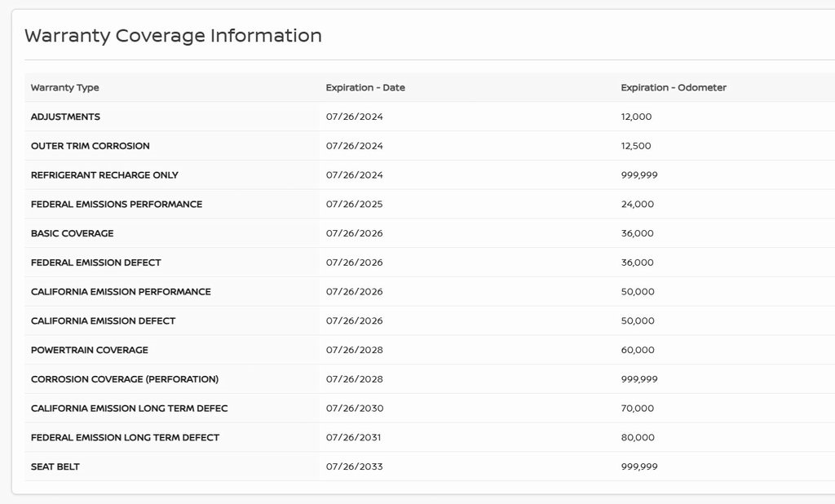Click CALIFORNIA EMISSION PERFORMANCE warranty type
This screenshot has width=835, height=504.
point(121,292)
